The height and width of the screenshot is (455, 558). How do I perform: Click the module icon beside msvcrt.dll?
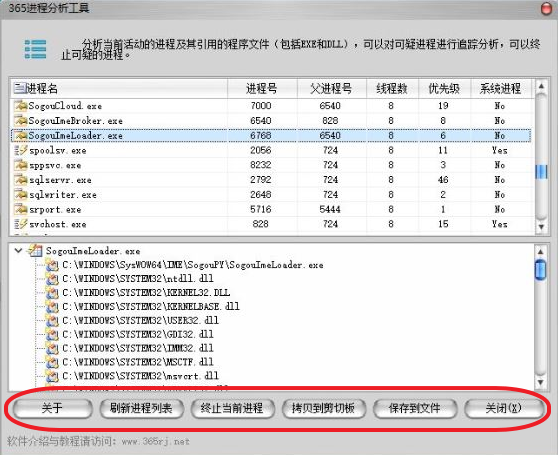pos(52,376)
